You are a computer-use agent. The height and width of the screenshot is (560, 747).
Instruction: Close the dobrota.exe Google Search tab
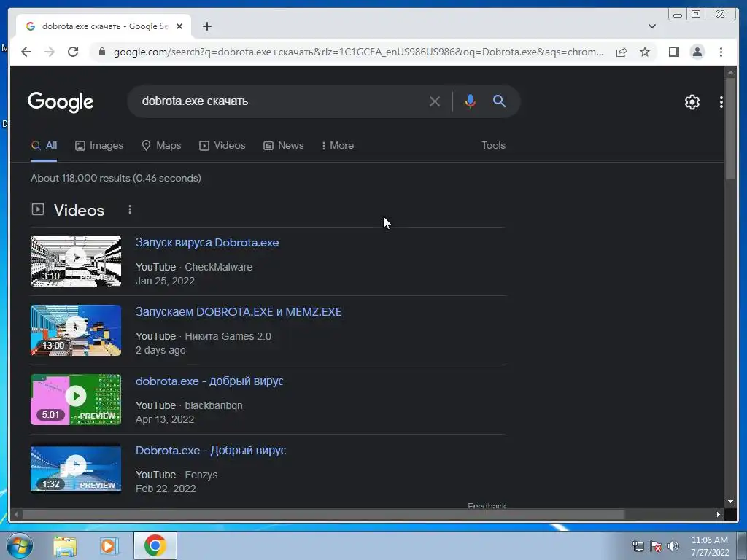pyautogui.click(x=179, y=26)
